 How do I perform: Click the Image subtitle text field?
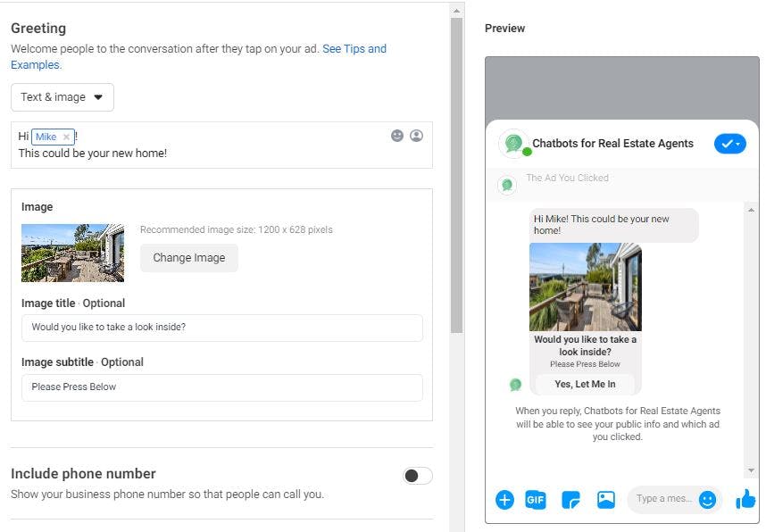pos(221,387)
